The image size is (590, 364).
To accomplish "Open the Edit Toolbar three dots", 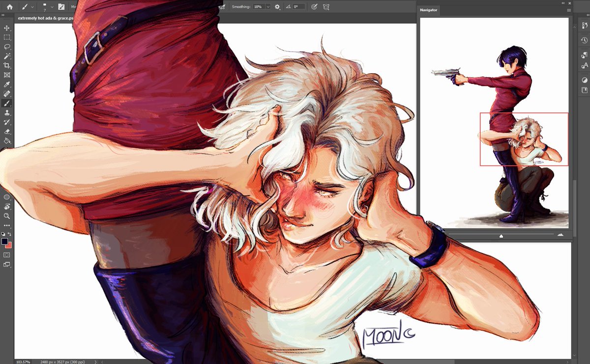I will tap(7, 225).
